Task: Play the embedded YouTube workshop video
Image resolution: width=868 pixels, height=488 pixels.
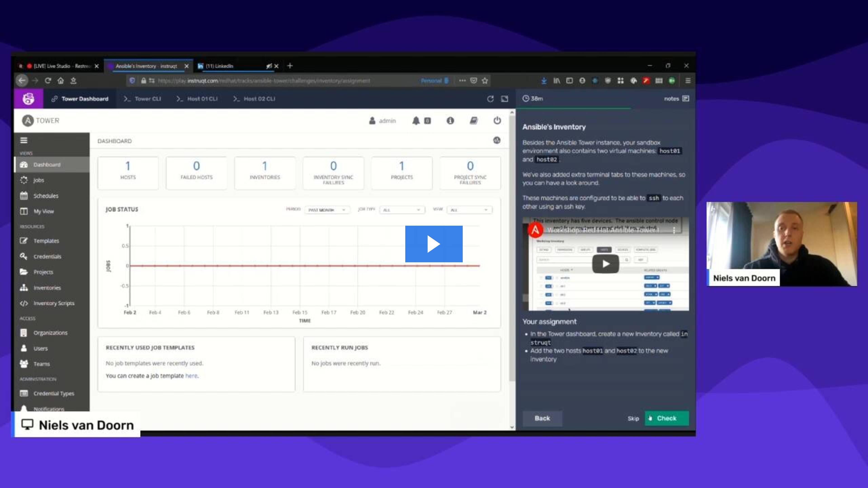Action: pos(606,264)
